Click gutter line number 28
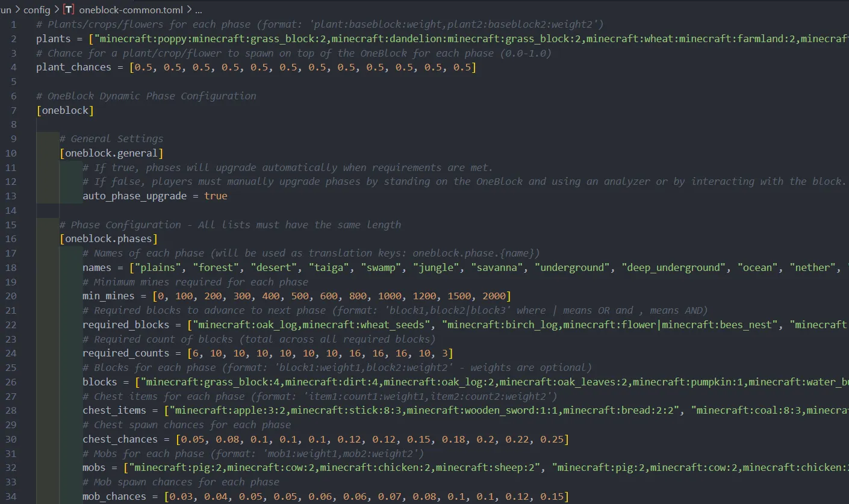 11,411
